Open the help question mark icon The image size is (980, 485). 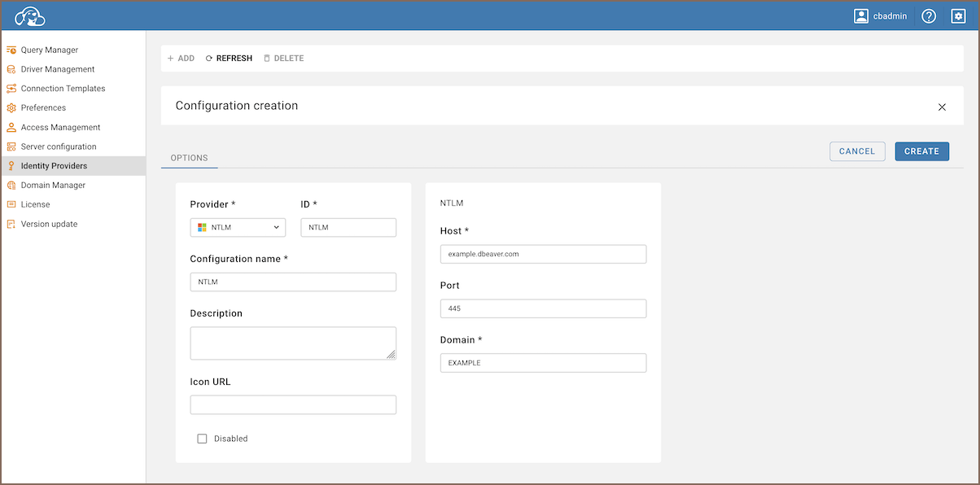[x=929, y=16]
